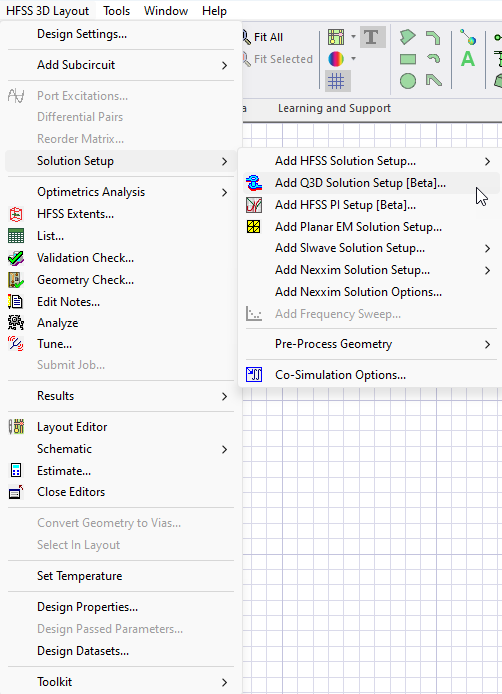Screen dimensions: 502x694
Task: Select the curved arc trace tool
Action: pos(434,58)
